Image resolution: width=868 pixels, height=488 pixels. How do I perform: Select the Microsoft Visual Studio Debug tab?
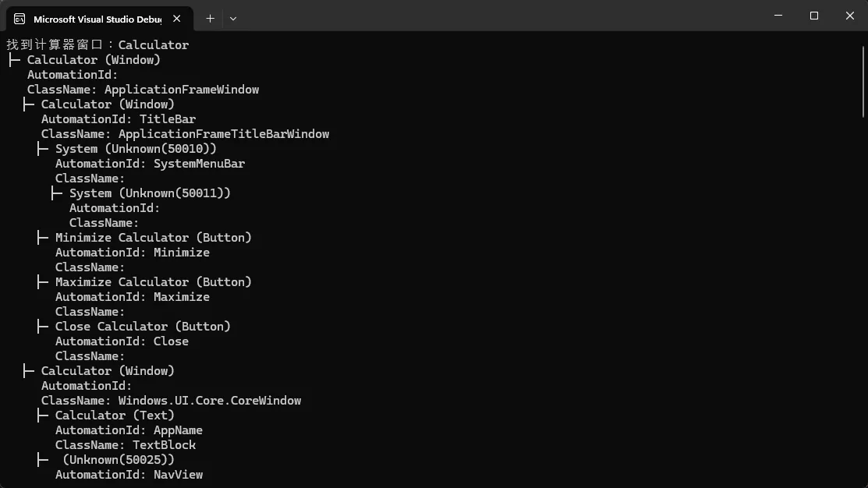[97, 18]
